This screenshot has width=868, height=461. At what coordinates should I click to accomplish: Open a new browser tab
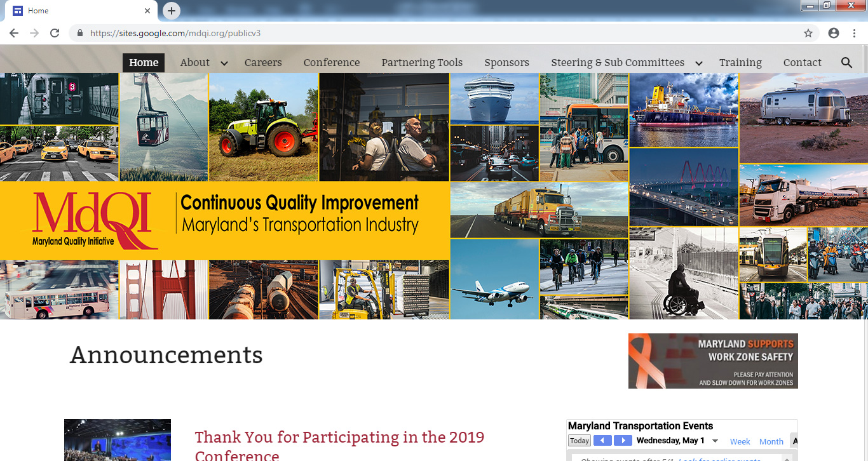pyautogui.click(x=171, y=11)
